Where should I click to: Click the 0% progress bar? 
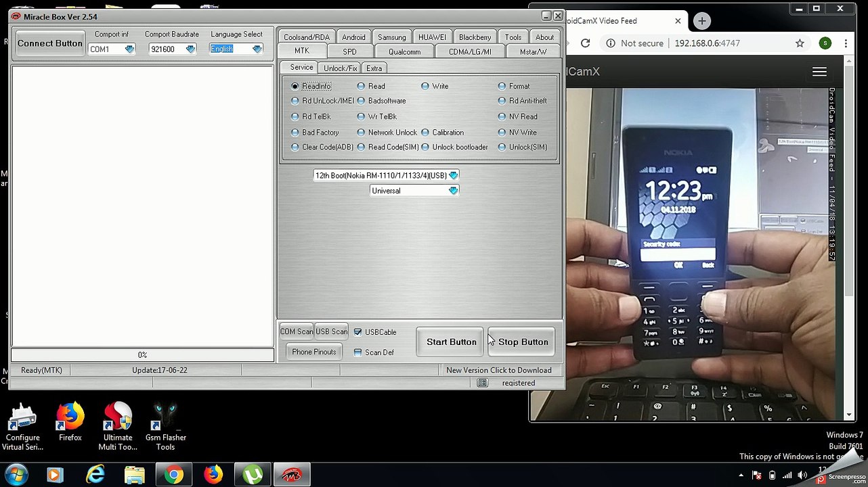pos(142,355)
